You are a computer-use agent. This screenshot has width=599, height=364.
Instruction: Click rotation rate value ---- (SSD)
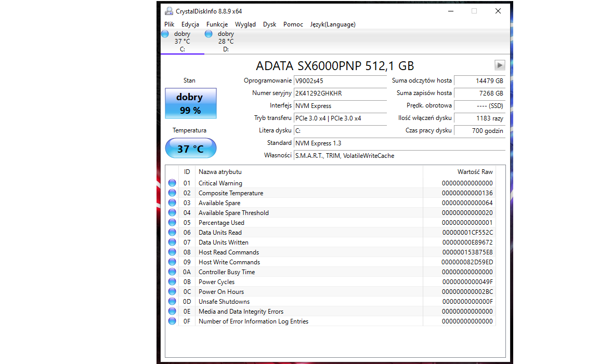coord(479,106)
